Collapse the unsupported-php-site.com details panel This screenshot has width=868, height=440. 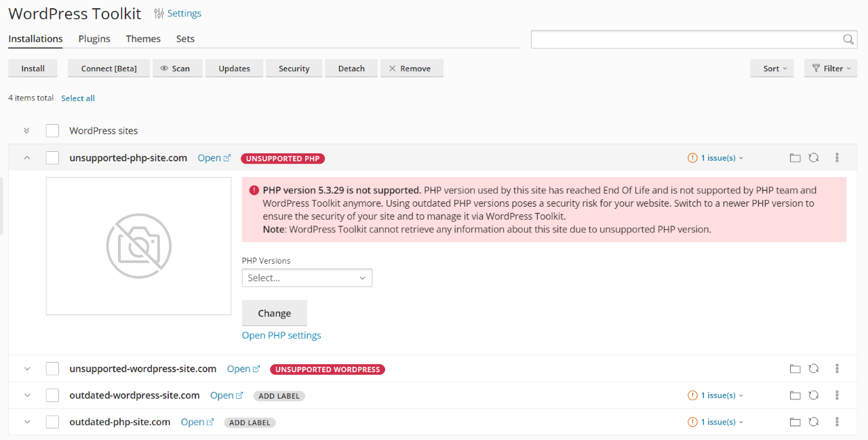coord(26,157)
